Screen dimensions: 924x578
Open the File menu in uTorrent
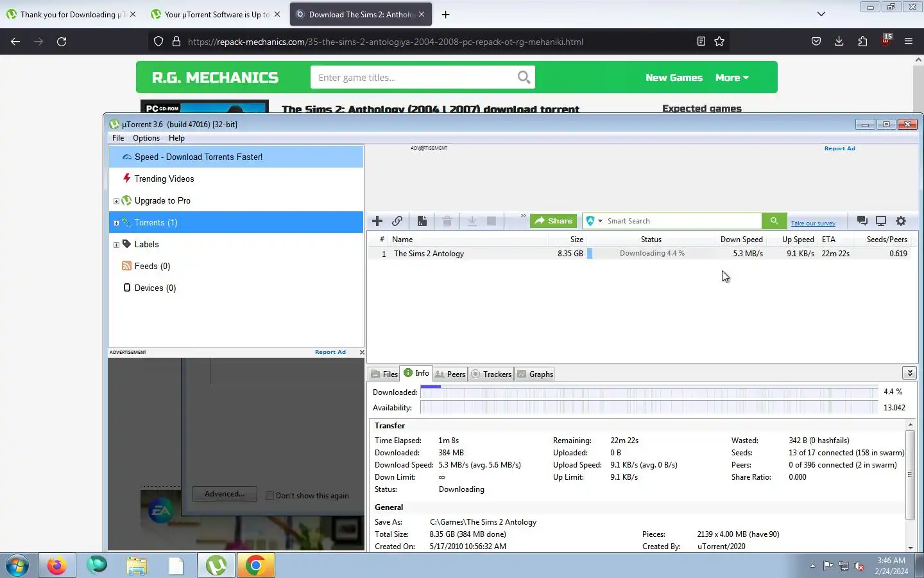point(118,138)
